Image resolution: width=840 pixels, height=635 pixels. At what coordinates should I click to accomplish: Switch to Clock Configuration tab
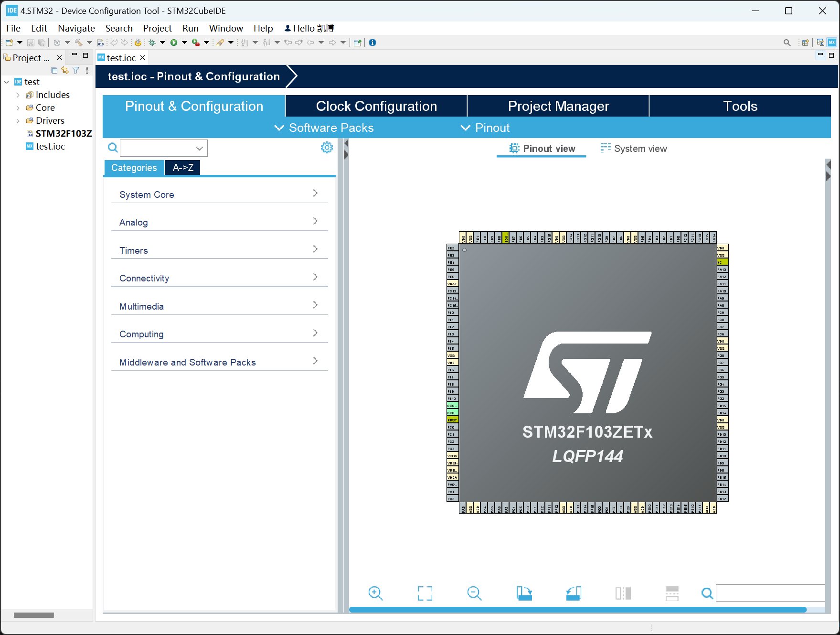click(x=376, y=106)
